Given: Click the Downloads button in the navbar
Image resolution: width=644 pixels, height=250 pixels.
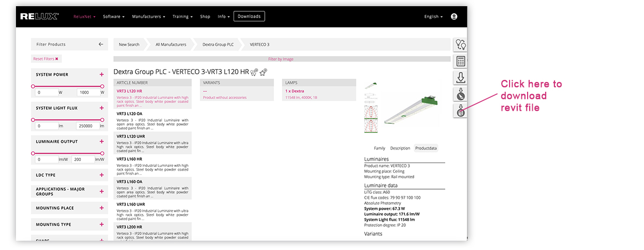Looking at the screenshot, I should point(249,16).
